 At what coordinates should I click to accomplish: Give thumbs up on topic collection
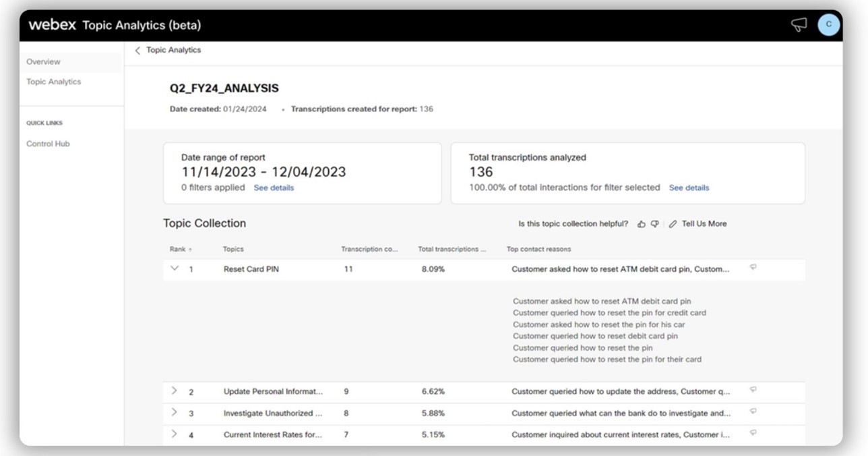(641, 224)
